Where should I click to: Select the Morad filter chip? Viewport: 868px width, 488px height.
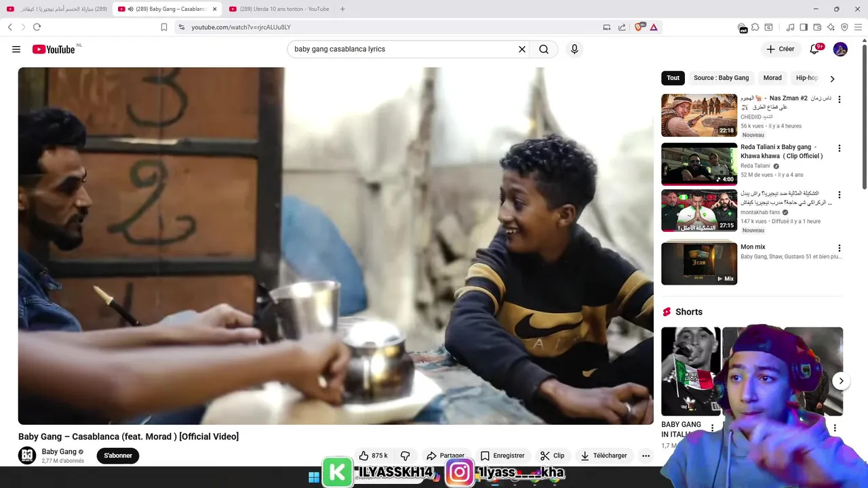(772, 78)
